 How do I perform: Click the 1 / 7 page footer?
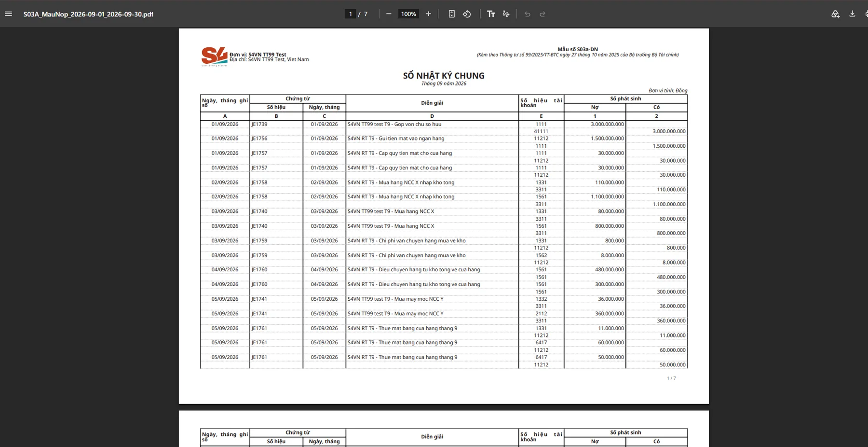click(x=671, y=378)
